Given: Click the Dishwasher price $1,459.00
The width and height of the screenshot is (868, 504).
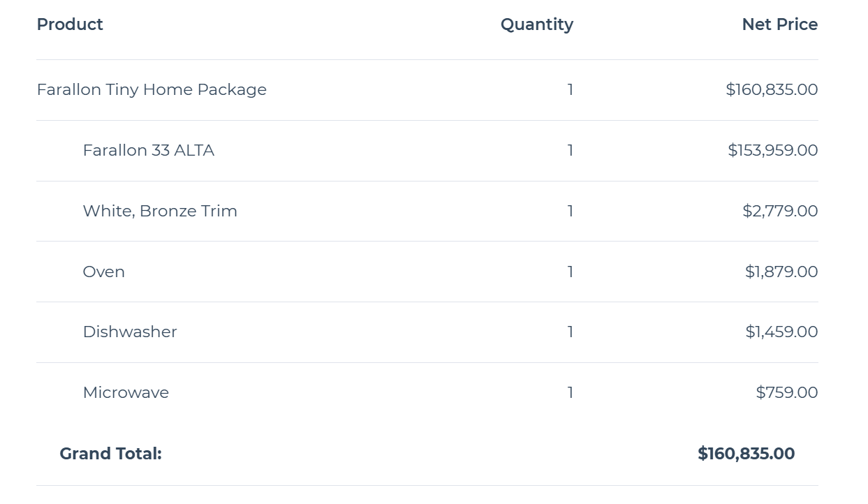Looking at the screenshot, I should pyautogui.click(x=781, y=332).
